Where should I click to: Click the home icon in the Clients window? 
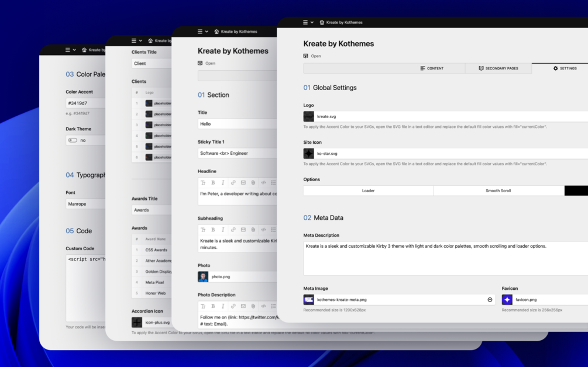(x=150, y=40)
